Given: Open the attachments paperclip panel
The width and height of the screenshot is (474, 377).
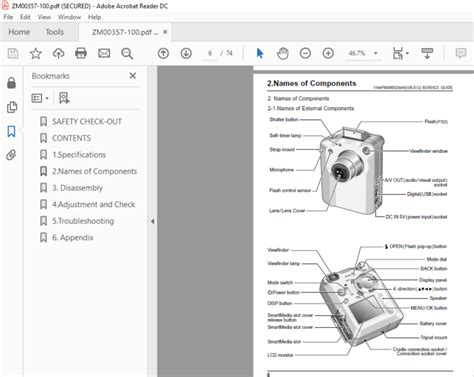Looking at the screenshot, I should [11, 155].
